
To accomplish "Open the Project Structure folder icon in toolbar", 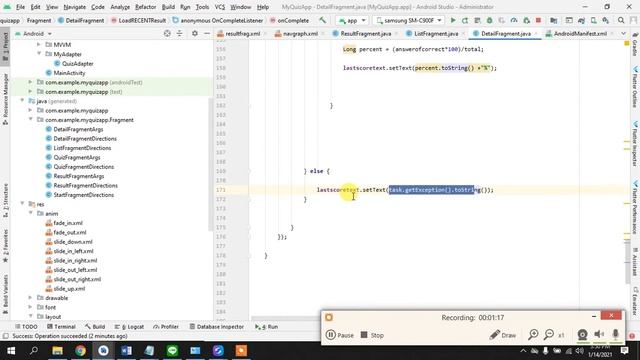I will (553, 20).
